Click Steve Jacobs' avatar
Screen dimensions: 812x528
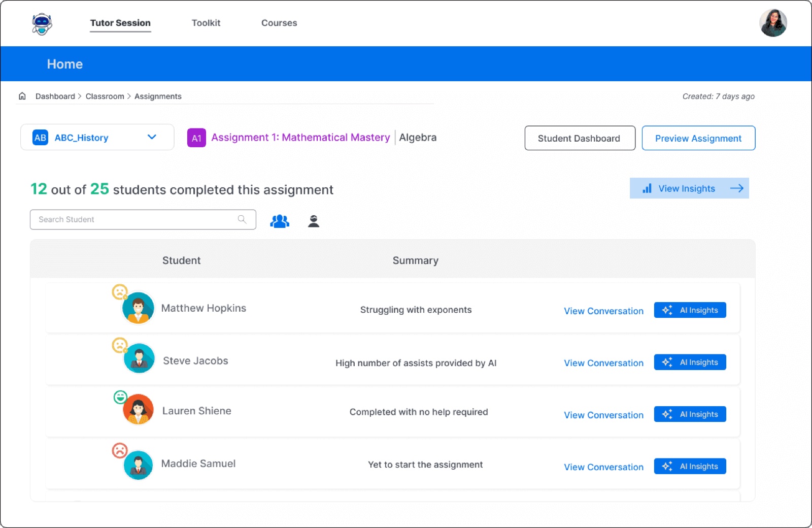tap(139, 358)
